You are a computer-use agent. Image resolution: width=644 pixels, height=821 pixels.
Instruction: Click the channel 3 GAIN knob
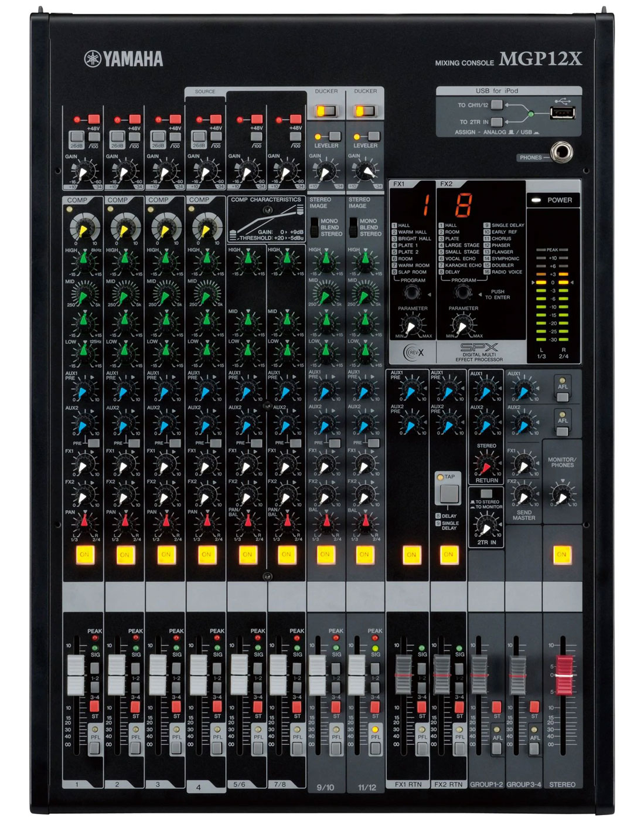pos(165,172)
